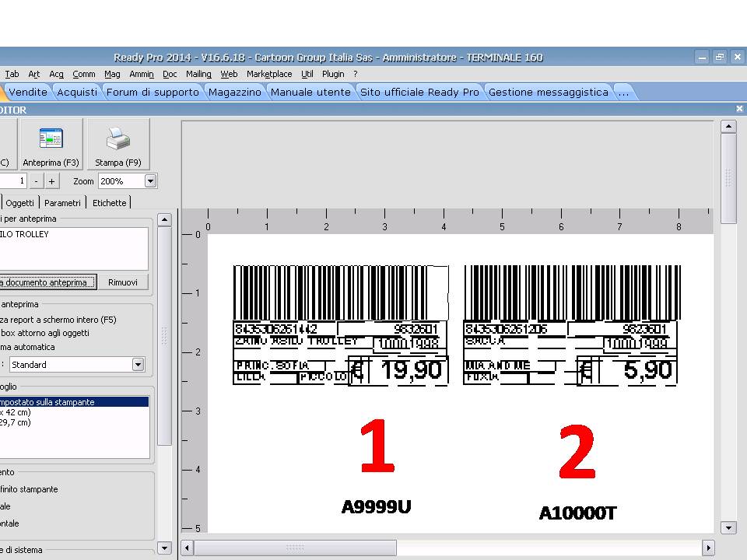747x560 pixels.
Task: Click preview vertical scrollbar down arrow
Action: [728, 527]
